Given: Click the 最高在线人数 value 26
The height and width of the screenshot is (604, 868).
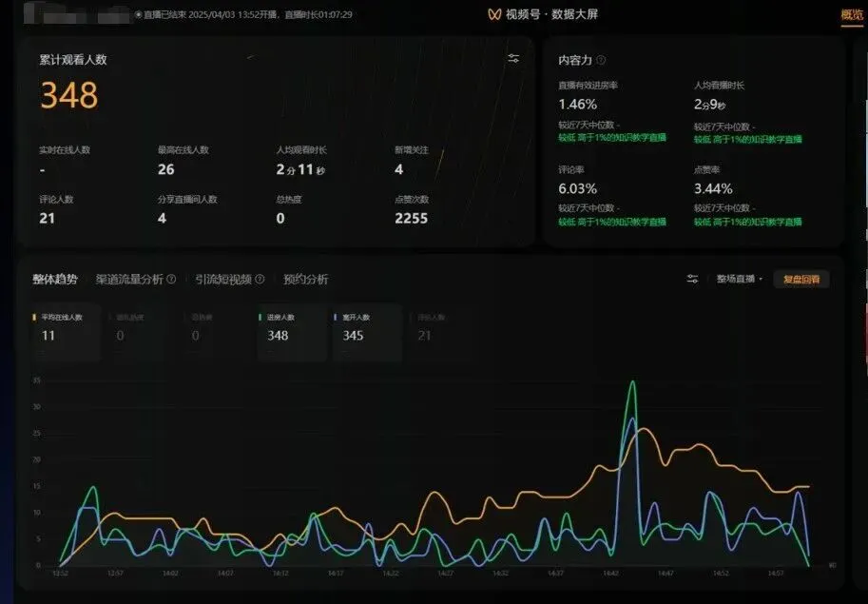Looking at the screenshot, I should click(166, 169).
